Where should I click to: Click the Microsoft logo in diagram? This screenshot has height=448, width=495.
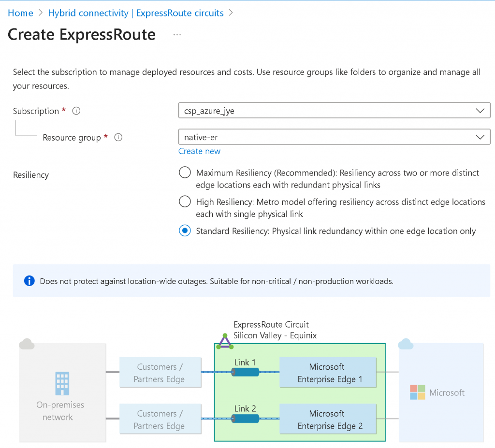417,392
